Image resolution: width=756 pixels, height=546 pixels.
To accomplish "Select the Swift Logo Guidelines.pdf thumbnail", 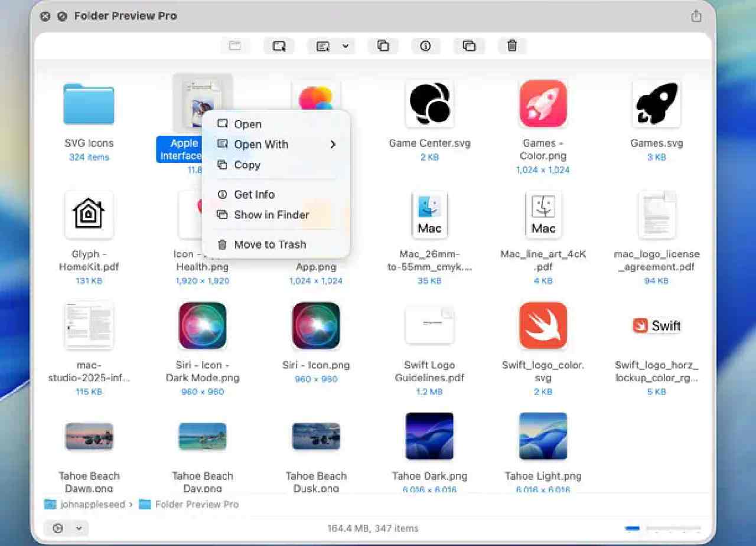I will click(x=430, y=325).
